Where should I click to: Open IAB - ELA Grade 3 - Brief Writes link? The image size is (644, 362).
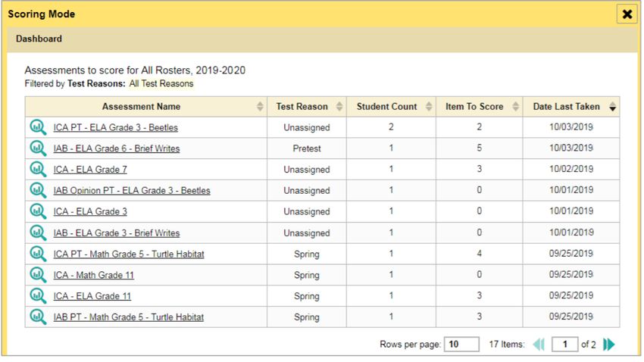click(x=117, y=232)
